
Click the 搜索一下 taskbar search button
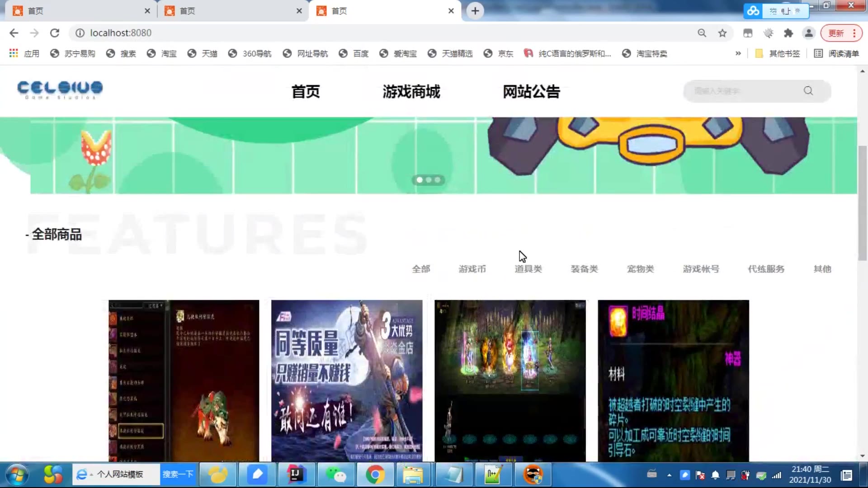178,474
